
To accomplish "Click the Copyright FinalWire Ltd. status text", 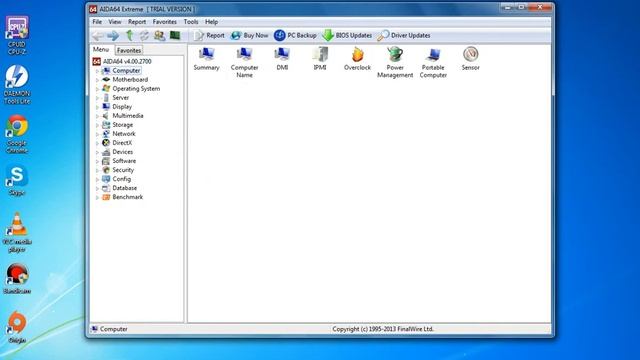I will click(x=383, y=329).
